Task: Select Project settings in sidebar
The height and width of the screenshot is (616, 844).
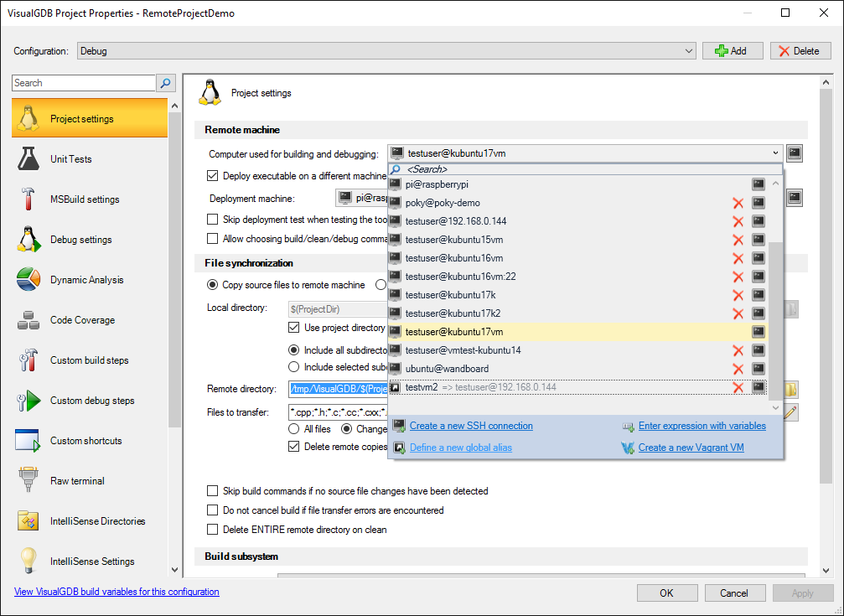Action: point(90,118)
